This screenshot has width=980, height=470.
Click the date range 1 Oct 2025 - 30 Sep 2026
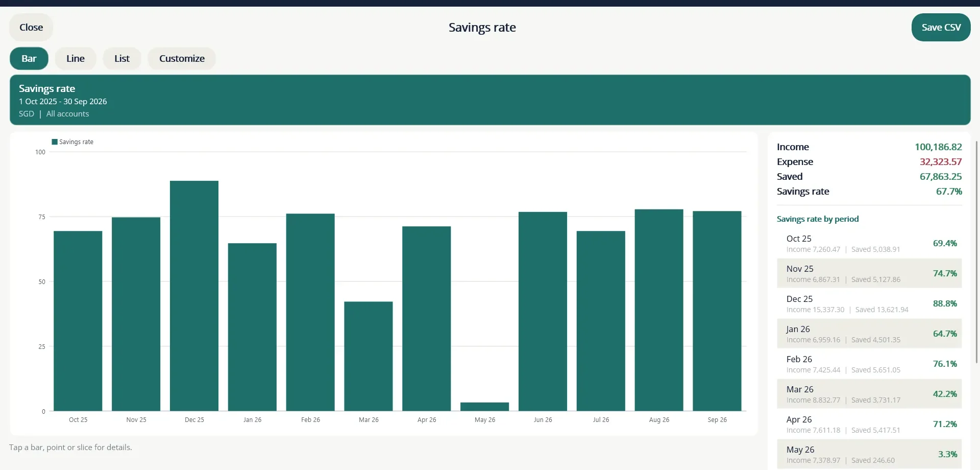pos(63,102)
